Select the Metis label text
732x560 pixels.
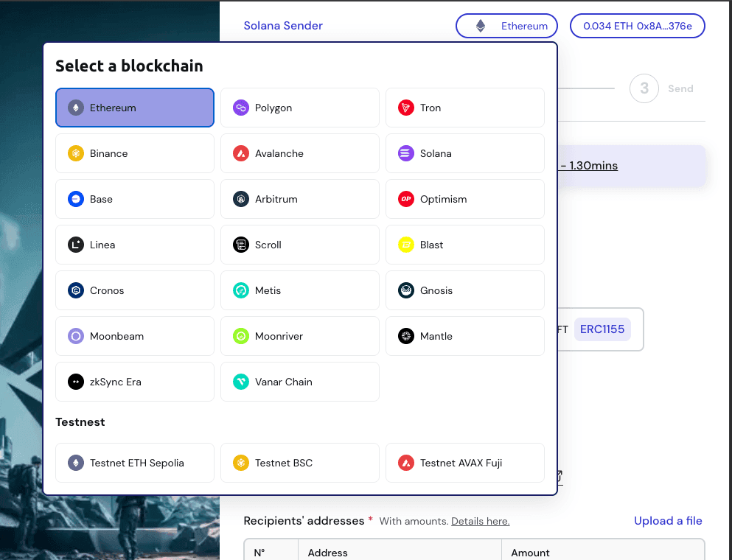pyautogui.click(x=268, y=291)
